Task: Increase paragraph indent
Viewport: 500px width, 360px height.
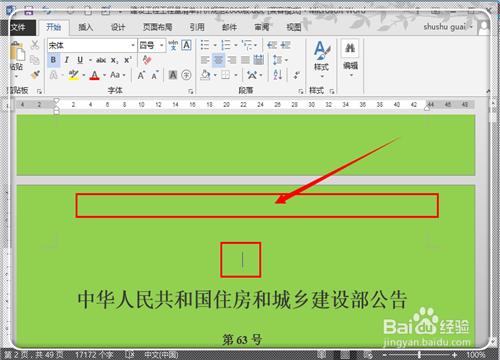Action: [286, 45]
